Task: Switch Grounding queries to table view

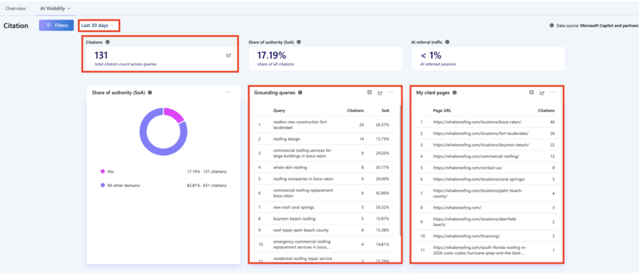Action: tap(370, 93)
